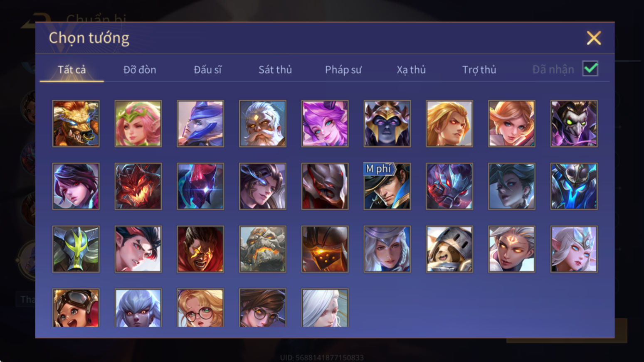Switch to the Pháp sư tab
This screenshot has width=644, height=362.
pos(343,69)
